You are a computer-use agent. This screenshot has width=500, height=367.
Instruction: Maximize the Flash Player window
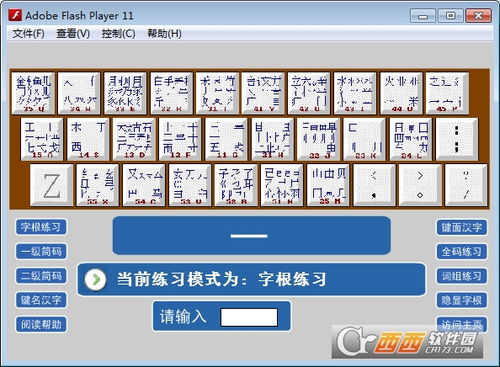tap(450, 16)
